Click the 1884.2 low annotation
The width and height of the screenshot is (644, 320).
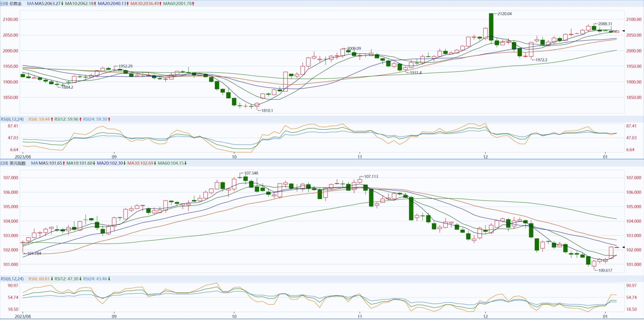click(x=66, y=87)
